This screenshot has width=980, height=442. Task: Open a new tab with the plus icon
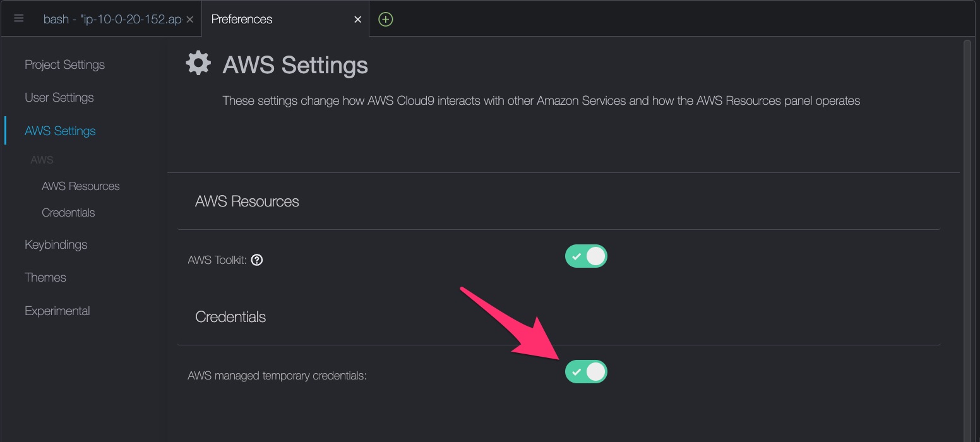coord(385,19)
